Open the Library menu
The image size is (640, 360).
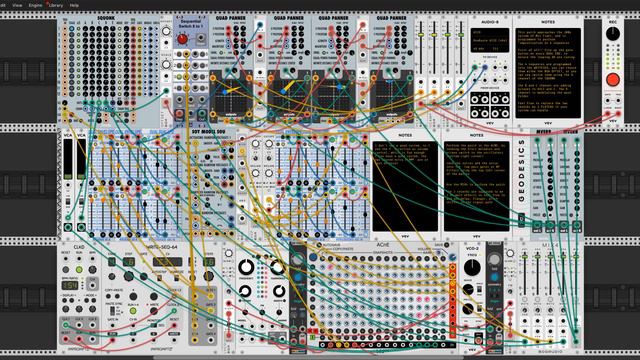coord(56,5)
